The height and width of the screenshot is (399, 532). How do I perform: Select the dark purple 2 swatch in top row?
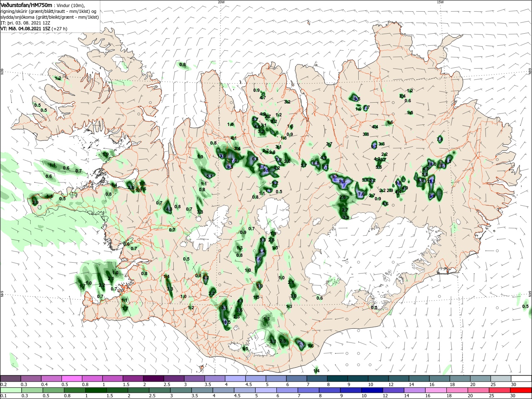pos(155,379)
